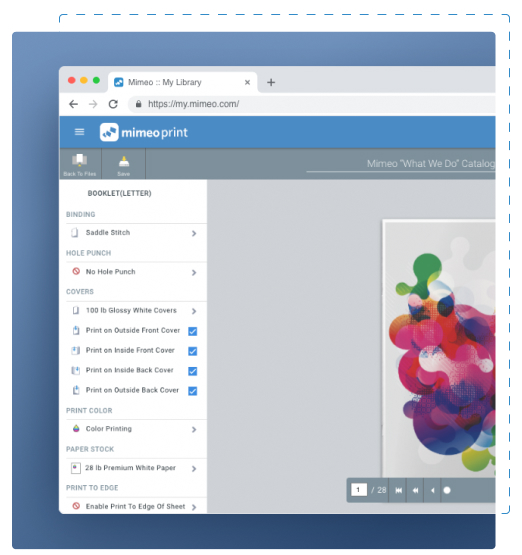Click the rewind pages icon
The width and height of the screenshot is (522, 555).
pos(415,490)
